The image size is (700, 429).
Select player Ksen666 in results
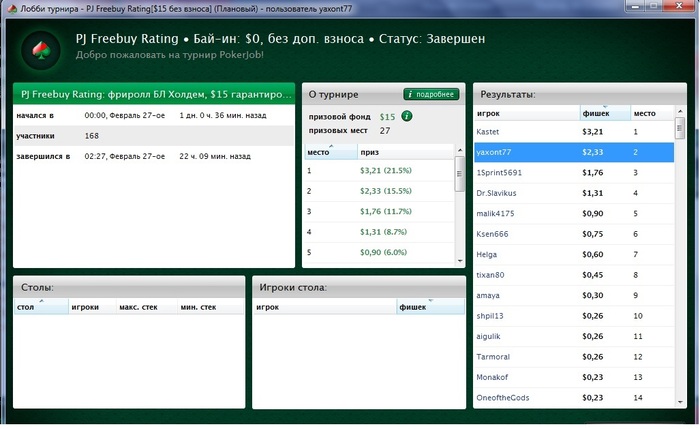tap(574, 234)
